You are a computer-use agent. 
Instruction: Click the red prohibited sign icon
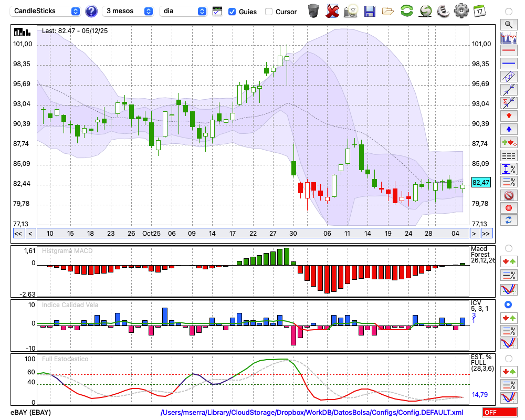coord(509,195)
